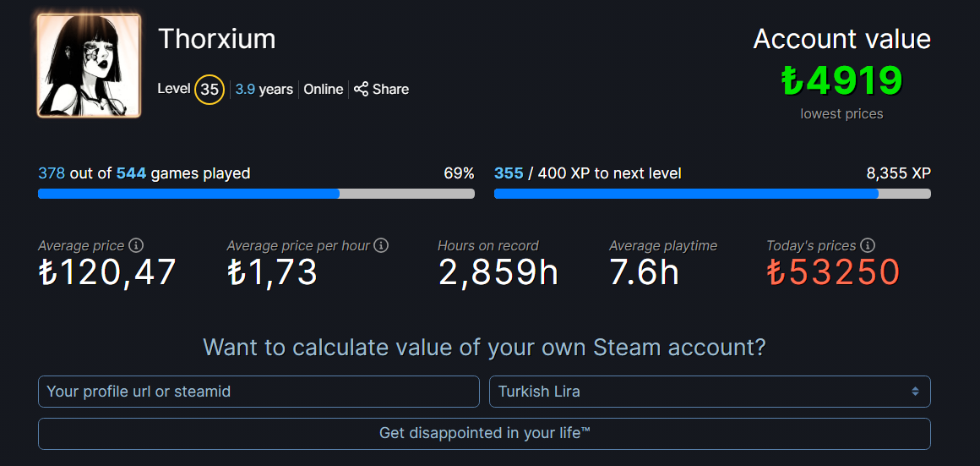Open the Thorxium profile avatar
980x466 pixels.
pyautogui.click(x=89, y=66)
